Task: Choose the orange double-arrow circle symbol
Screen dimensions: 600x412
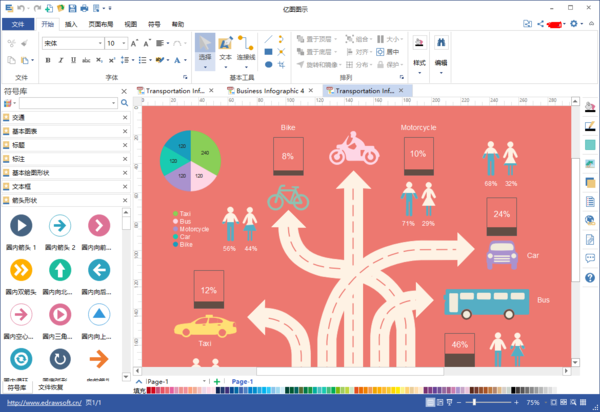Action: (21, 270)
